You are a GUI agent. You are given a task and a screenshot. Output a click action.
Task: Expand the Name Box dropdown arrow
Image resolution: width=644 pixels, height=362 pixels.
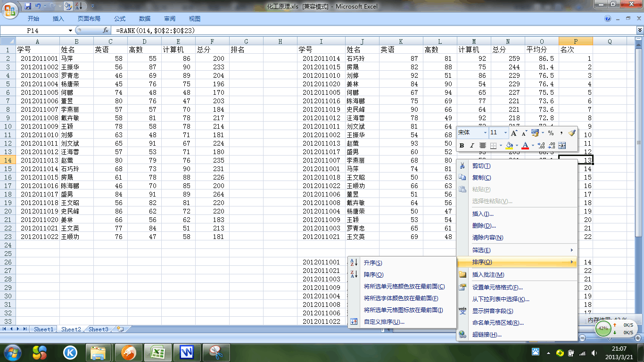tap(71, 30)
